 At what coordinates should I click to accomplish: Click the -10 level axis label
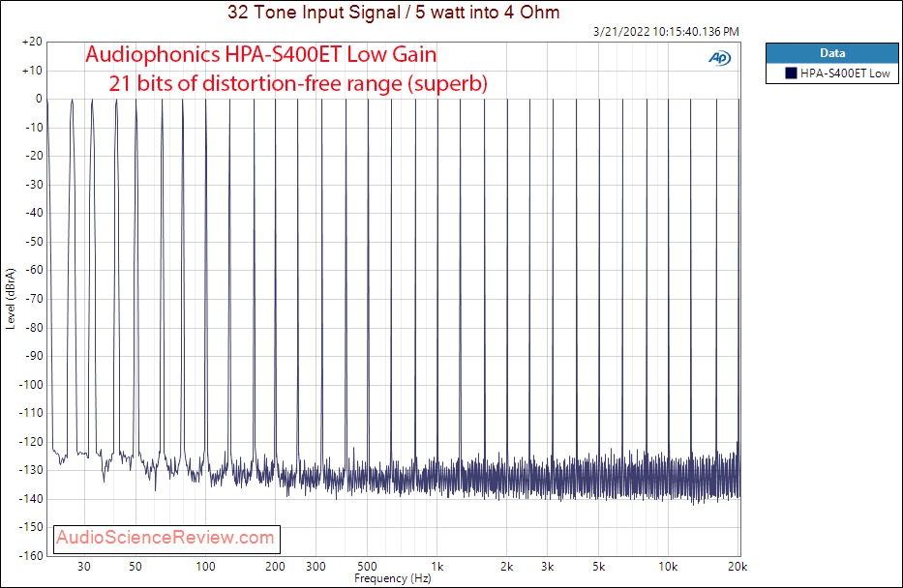coord(34,127)
